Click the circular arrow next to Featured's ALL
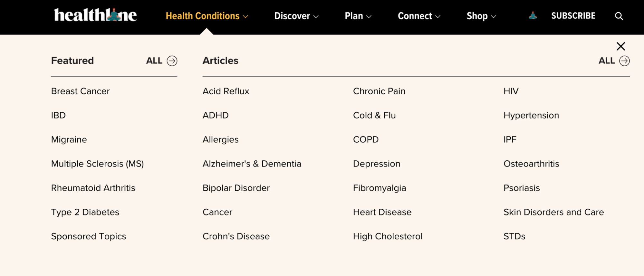This screenshot has width=644, height=276. pyautogui.click(x=172, y=61)
